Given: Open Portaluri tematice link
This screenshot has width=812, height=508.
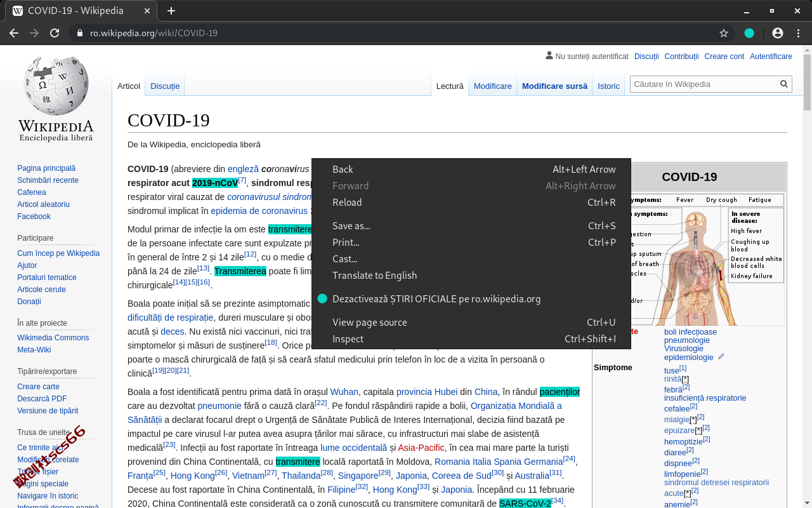Looking at the screenshot, I should click(x=47, y=277).
